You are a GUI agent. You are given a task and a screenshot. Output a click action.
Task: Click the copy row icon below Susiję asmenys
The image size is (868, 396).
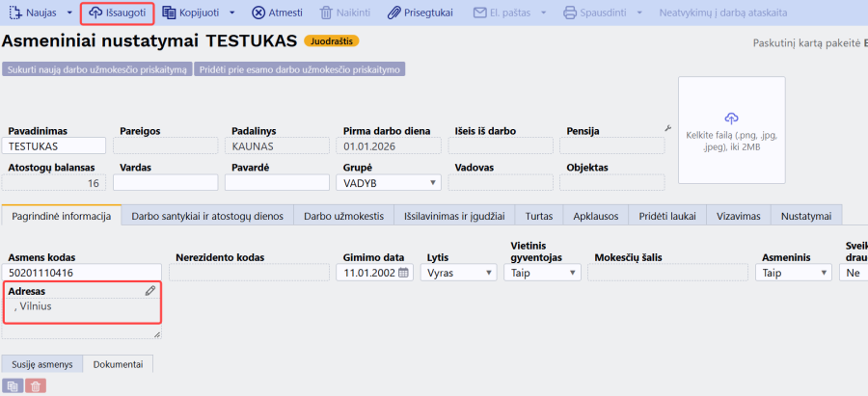click(x=13, y=386)
